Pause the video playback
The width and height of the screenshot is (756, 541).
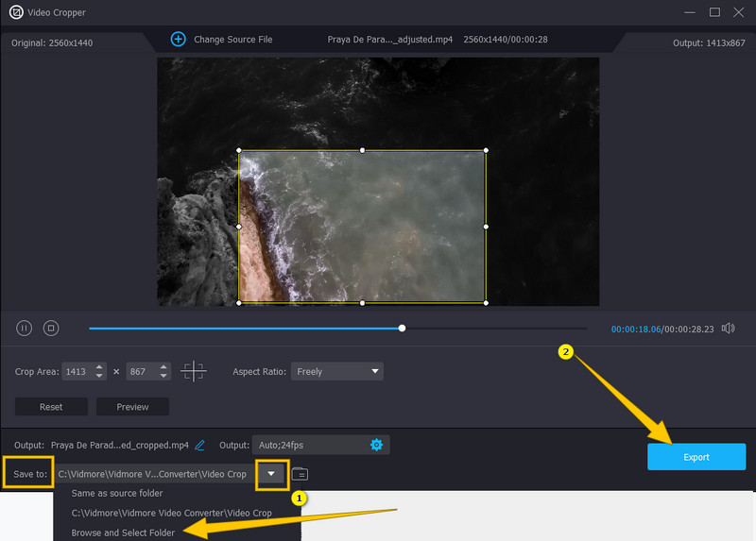pyautogui.click(x=25, y=329)
